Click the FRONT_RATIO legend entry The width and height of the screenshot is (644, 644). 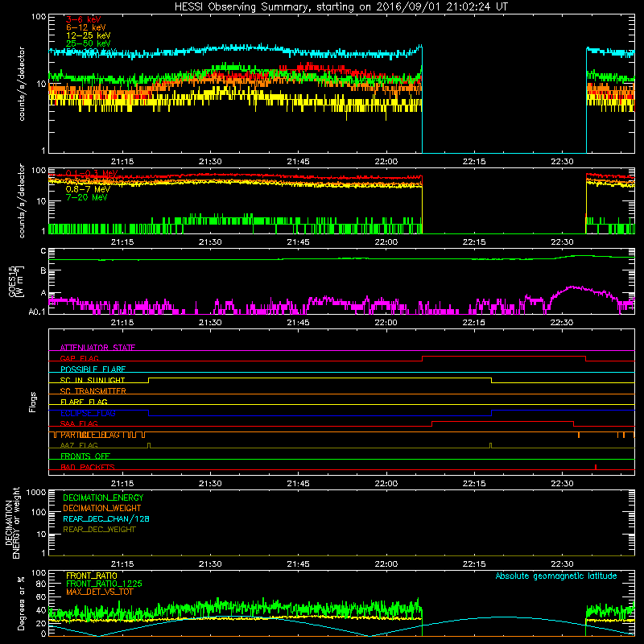(92, 576)
